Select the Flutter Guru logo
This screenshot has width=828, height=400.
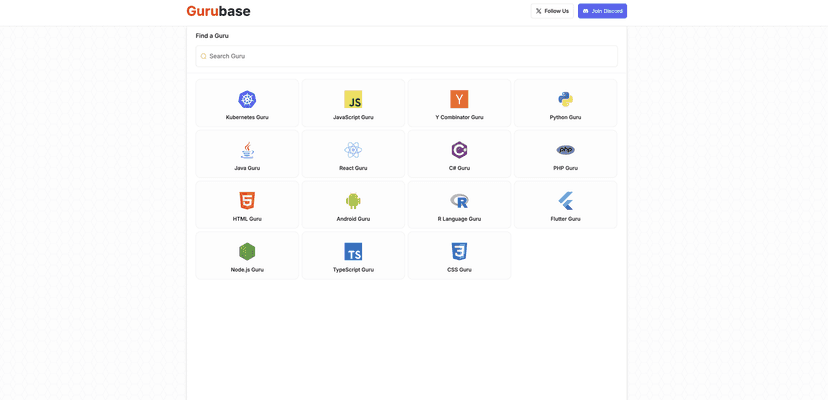coord(565,200)
